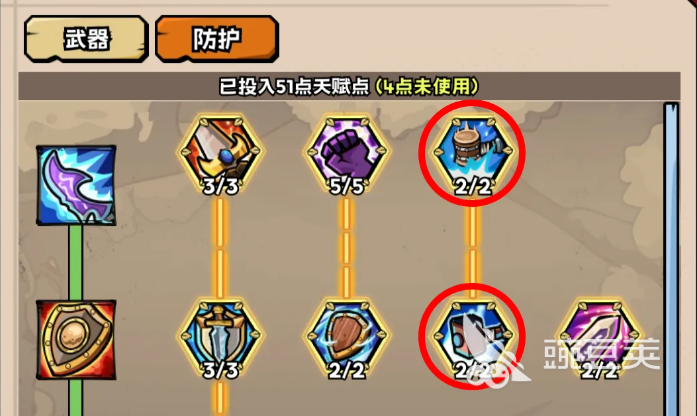Click the golden link below purple fist
The height and width of the screenshot is (416, 697).
click(346, 248)
